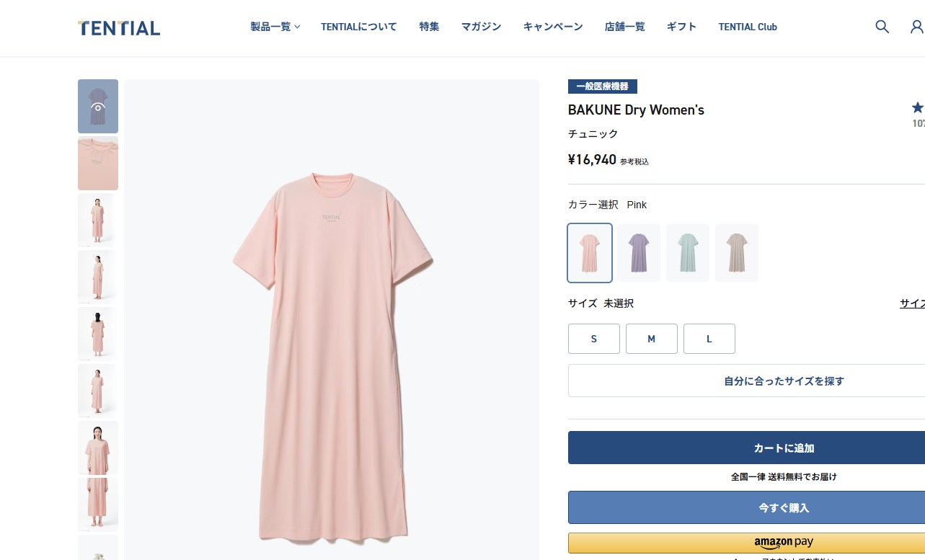Select size M option
The height and width of the screenshot is (560, 925).
coord(652,339)
